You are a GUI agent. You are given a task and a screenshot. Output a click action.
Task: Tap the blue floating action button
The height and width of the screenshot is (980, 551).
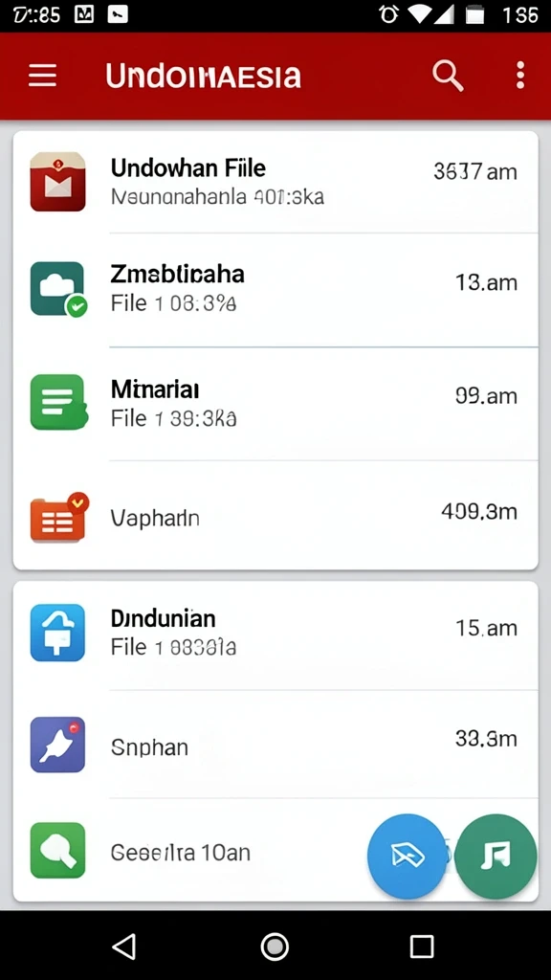point(408,856)
